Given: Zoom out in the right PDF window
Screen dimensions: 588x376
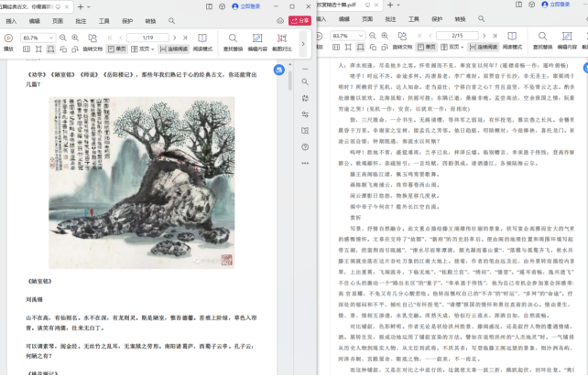Looking at the screenshot, I should point(373,36).
